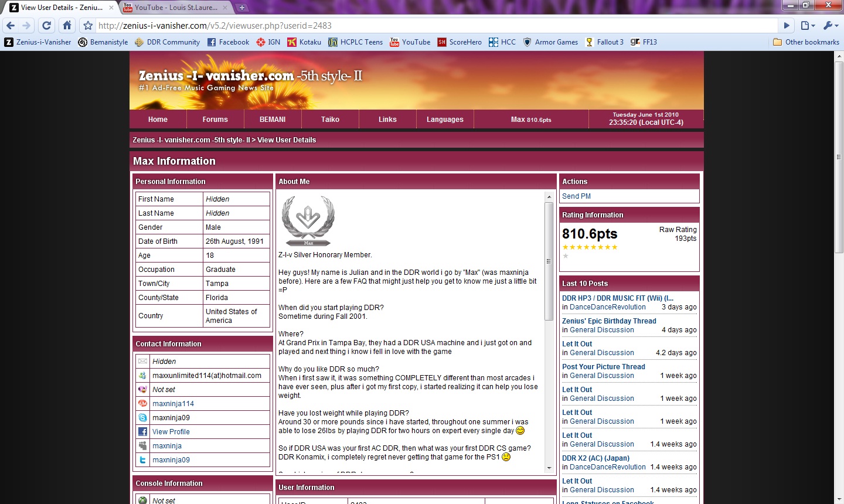Image resolution: width=844 pixels, height=504 pixels.
Task: Open the Chrome wrench tools menu
Action: coord(831,25)
